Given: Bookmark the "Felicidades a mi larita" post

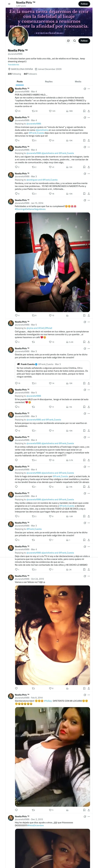Looking at the screenshot, I should pyautogui.click(x=84, y=315).
